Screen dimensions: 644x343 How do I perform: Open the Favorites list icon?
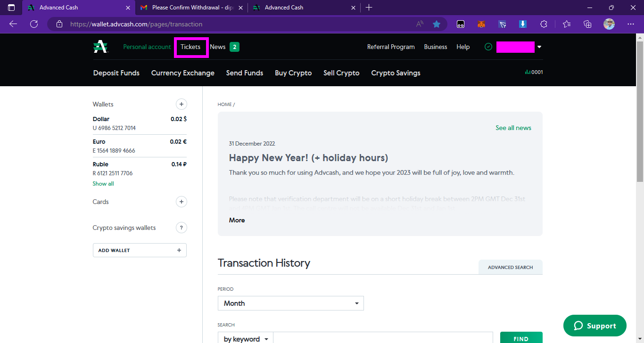click(567, 24)
